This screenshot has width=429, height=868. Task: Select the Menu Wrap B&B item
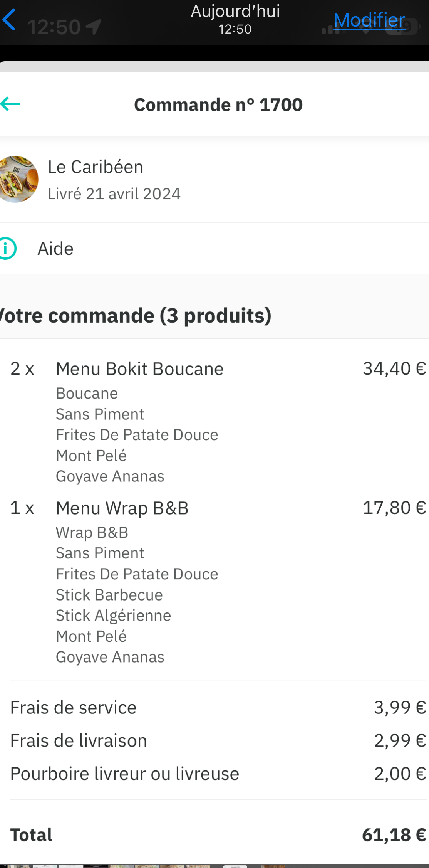coord(122,508)
